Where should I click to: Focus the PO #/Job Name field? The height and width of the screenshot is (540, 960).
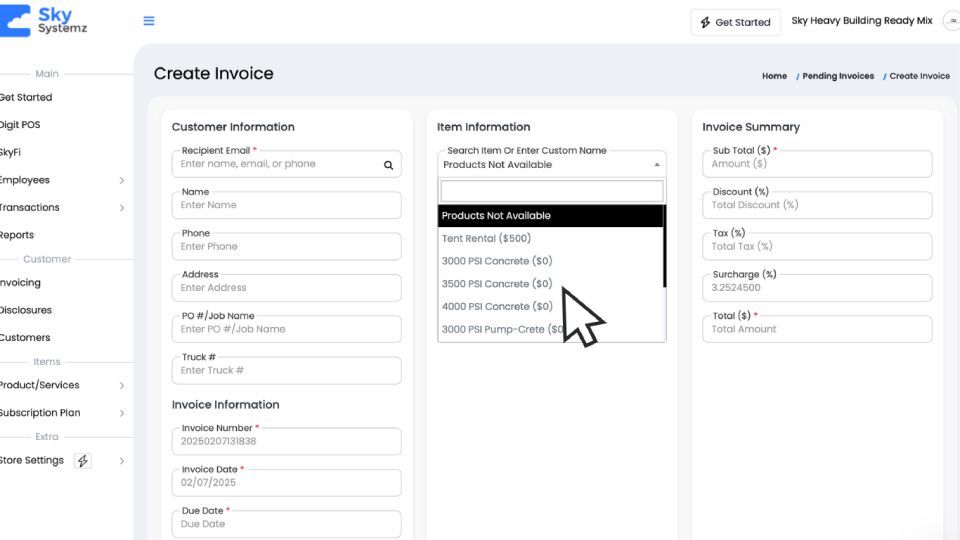(287, 329)
